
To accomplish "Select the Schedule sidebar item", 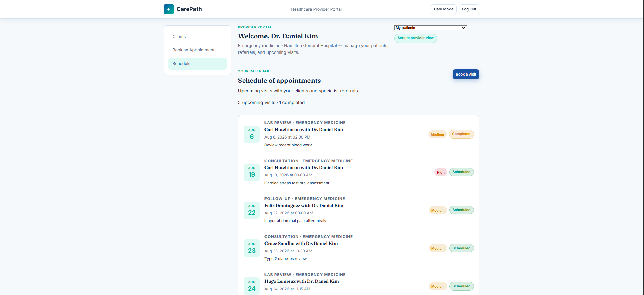I will pos(198,64).
